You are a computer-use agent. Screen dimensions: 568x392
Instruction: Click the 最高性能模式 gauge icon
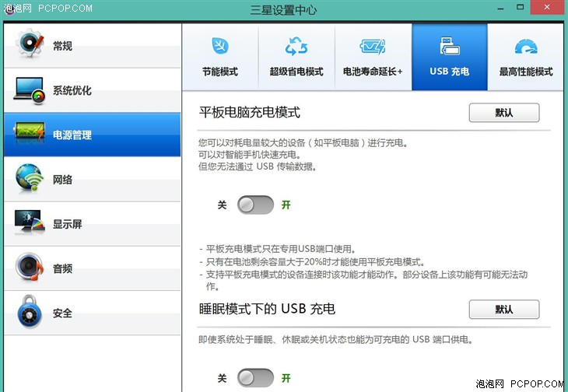[x=526, y=47]
